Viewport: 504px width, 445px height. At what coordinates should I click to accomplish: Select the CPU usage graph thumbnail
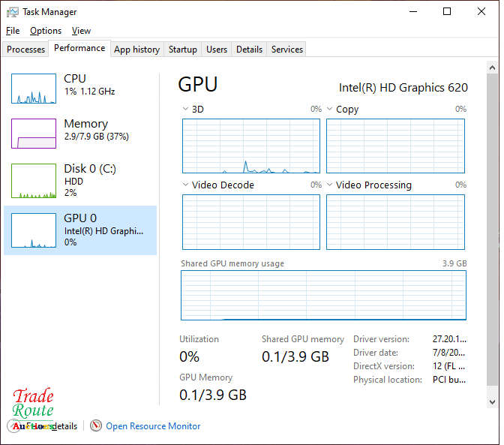click(x=34, y=89)
